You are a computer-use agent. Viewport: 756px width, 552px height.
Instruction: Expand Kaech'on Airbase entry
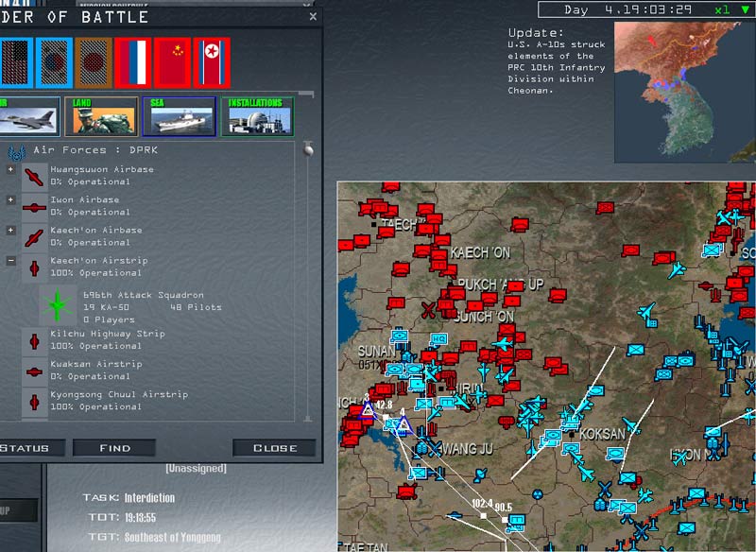10,231
